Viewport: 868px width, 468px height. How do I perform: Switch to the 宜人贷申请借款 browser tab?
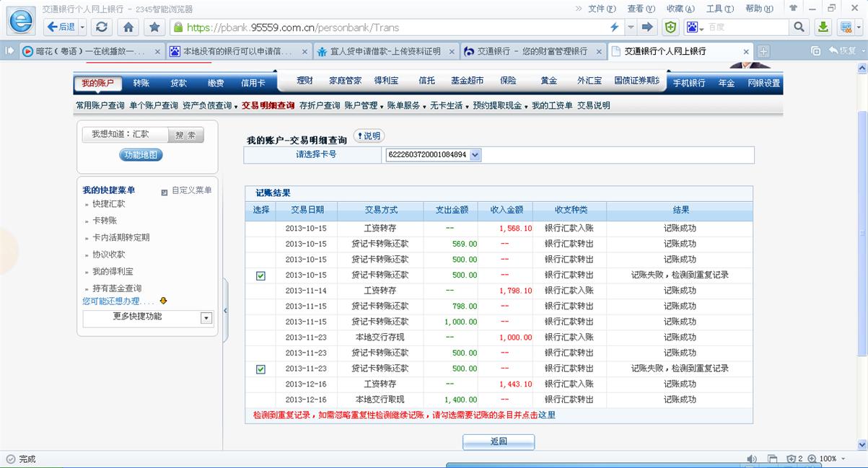[x=385, y=51]
